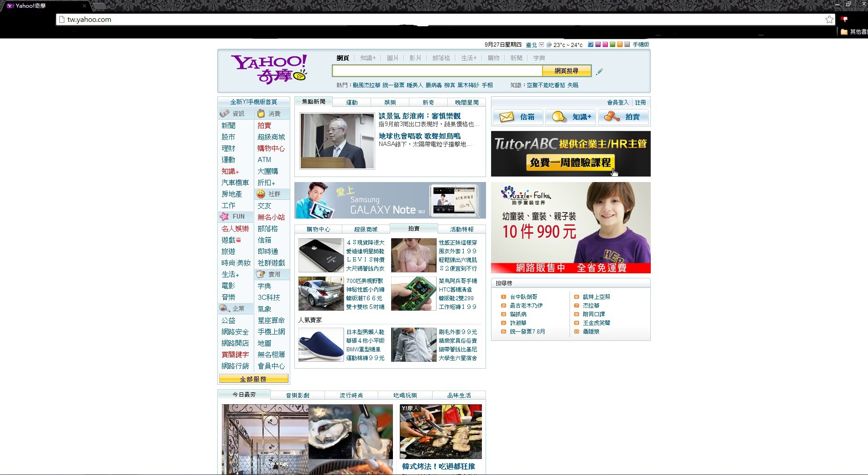Viewport: 868px width, 475px height.
Task: Click trending search 凱特上空照
Action: [x=596, y=297]
